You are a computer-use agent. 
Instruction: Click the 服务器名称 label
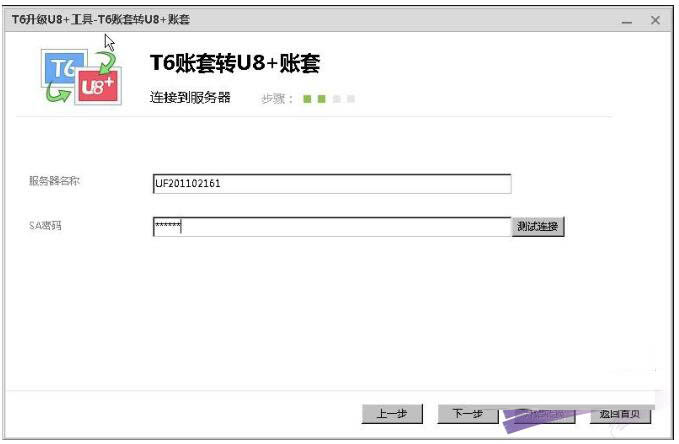pyautogui.click(x=54, y=181)
